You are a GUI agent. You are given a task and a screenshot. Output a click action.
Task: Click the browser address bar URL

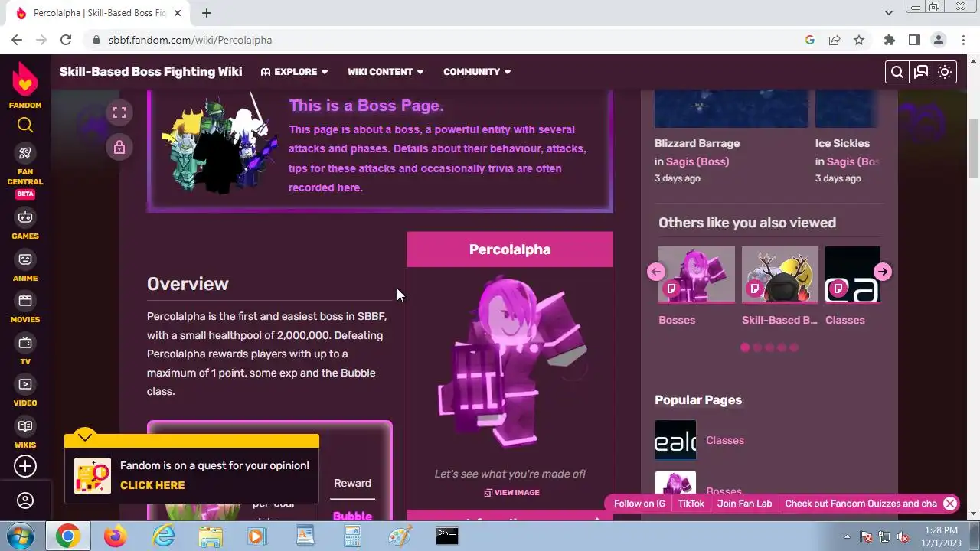click(x=190, y=40)
